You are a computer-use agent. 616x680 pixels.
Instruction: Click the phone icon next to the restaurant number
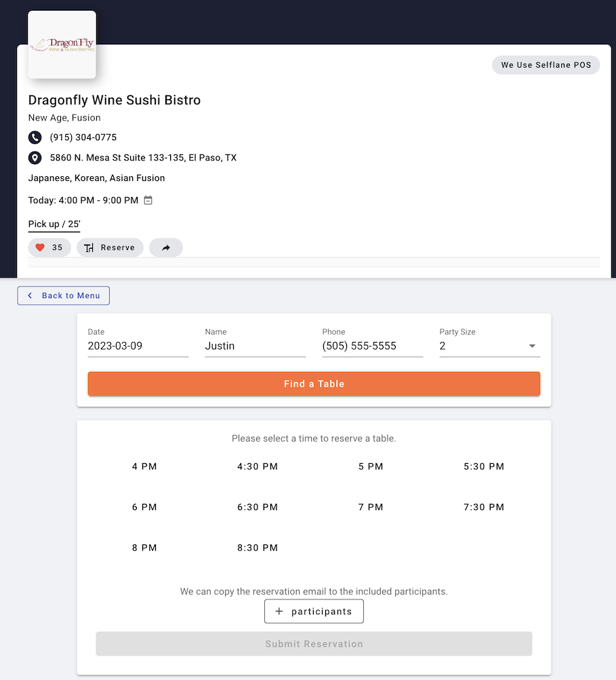click(35, 137)
